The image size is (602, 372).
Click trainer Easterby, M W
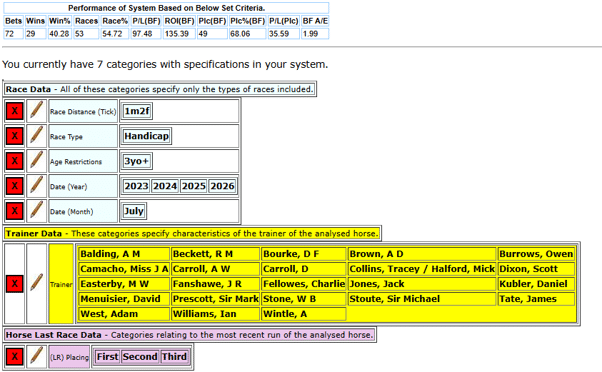coord(124,284)
